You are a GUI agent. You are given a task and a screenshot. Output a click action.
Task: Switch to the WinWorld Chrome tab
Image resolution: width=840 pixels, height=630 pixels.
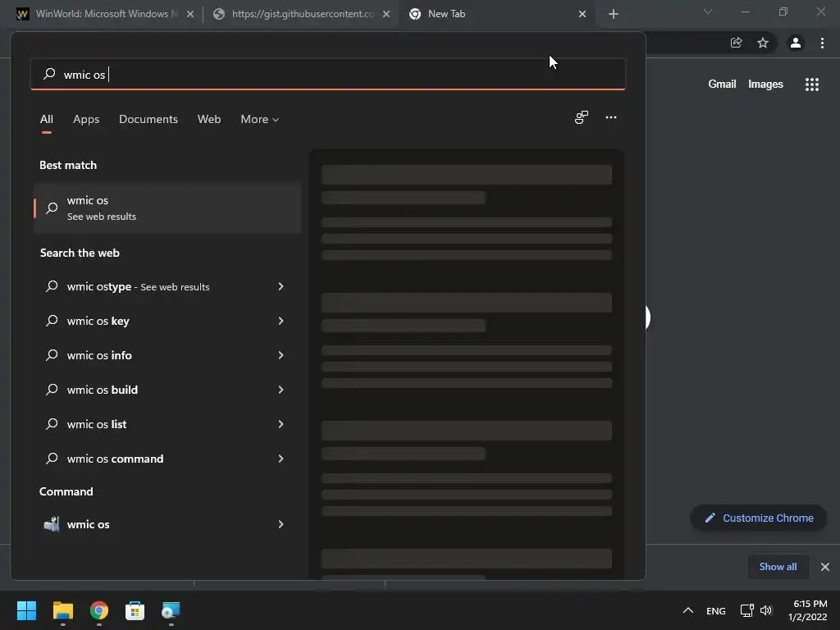pyautogui.click(x=105, y=14)
